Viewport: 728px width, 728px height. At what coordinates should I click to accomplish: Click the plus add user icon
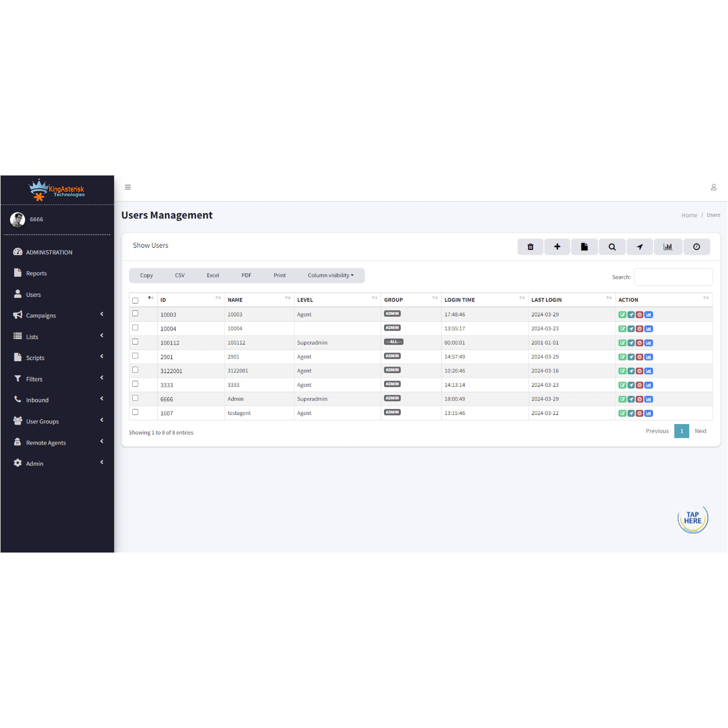(x=557, y=247)
